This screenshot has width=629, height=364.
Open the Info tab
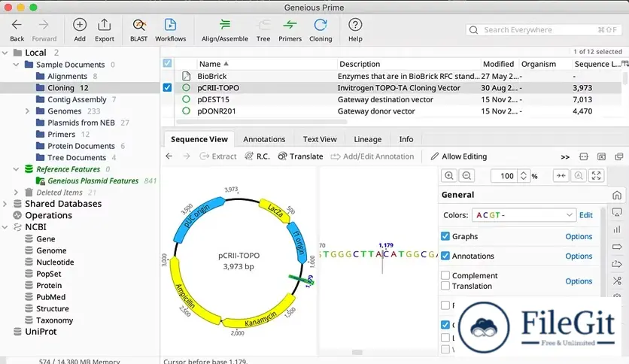(x=406, y=139)
